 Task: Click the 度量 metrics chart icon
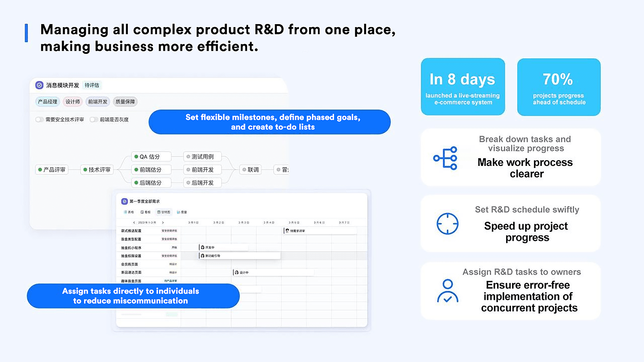click(x=178, y=212)
